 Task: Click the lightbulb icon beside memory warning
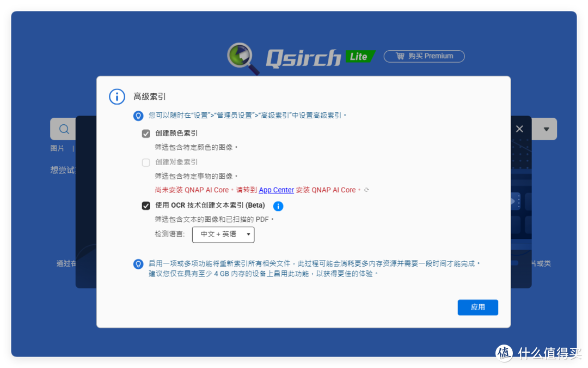pyautogui.click(x=138, y=264)
